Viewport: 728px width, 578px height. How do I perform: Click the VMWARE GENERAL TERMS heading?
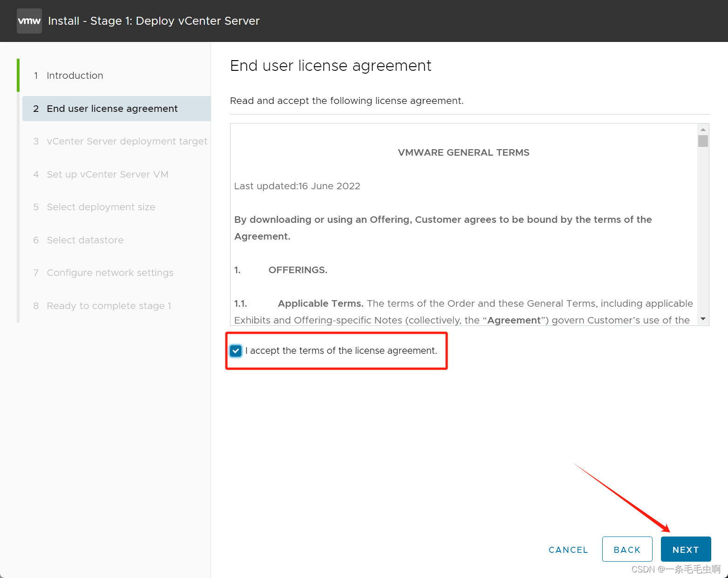point(463,152)
